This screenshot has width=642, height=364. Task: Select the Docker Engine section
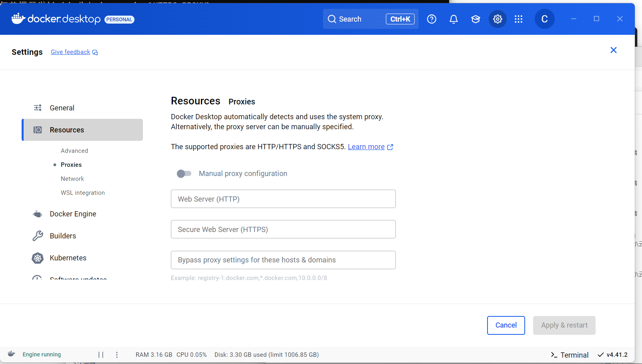pos(82,214)
